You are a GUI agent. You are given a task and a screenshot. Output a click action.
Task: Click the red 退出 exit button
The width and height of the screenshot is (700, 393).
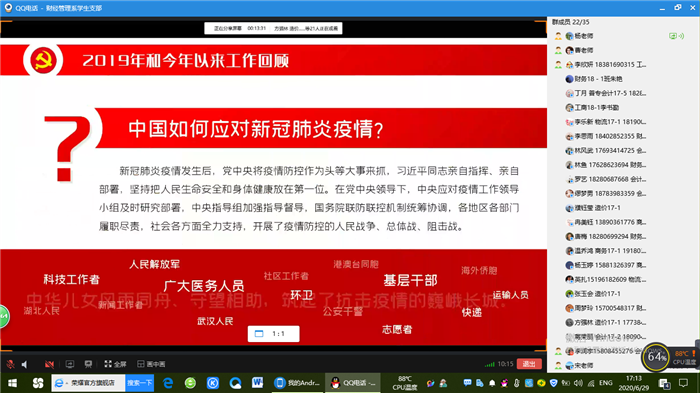tap(529, 364)
